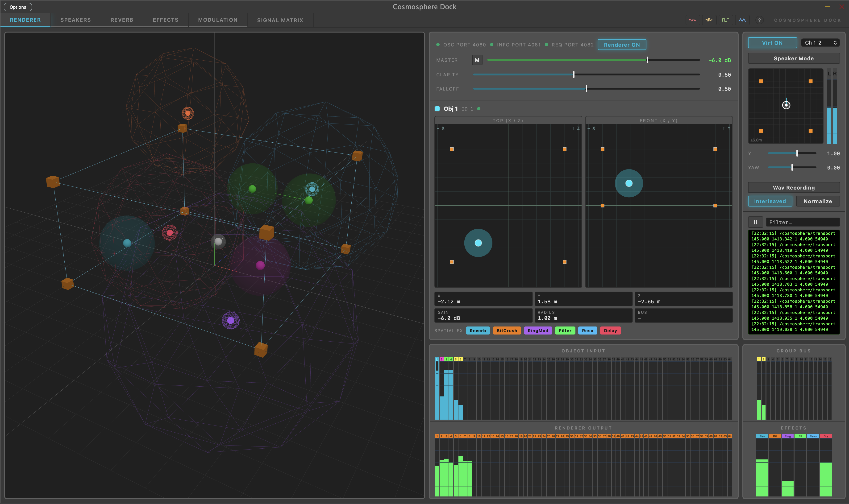Click the upper-right speaker marker in FRONT view
Image resolution: width=849 pixels, height=504 pixels.
[715, 149]
